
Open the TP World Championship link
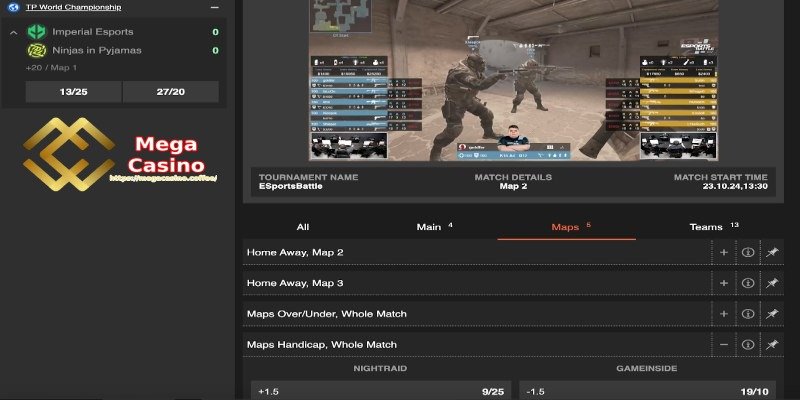(x=73, y=7)
